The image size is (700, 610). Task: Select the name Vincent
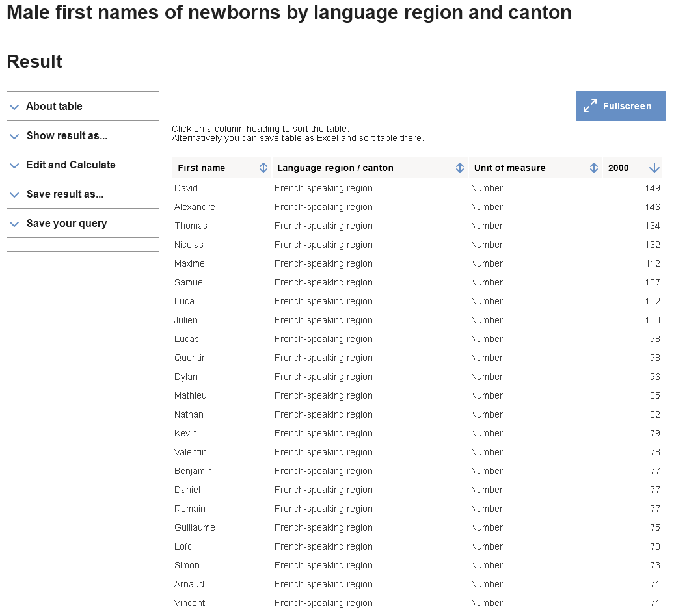coord(190,603)
